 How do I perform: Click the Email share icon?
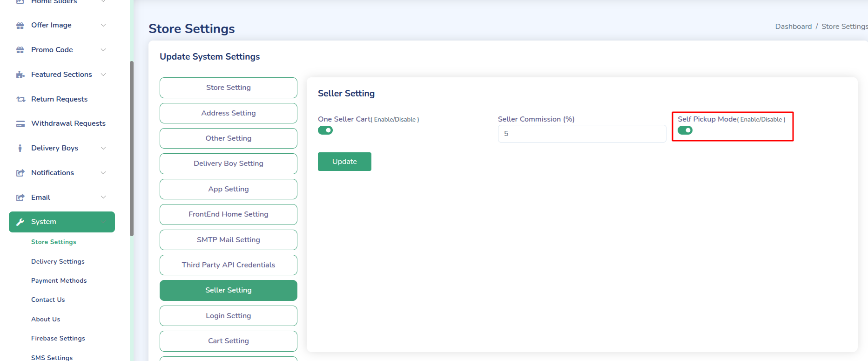(20, 198)
